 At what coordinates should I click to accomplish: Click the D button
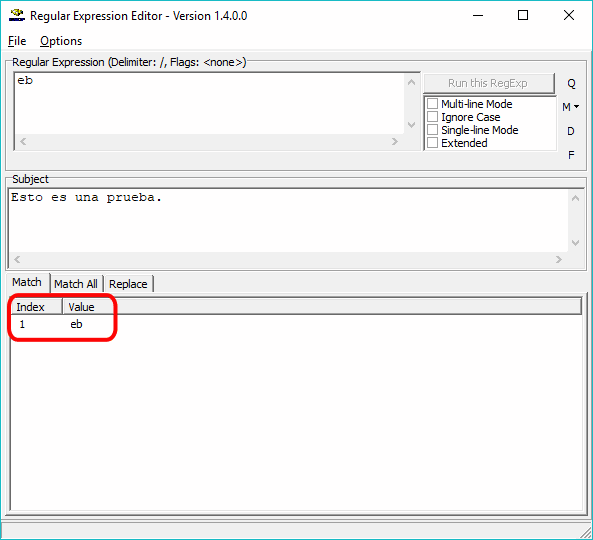pos(571,131)
